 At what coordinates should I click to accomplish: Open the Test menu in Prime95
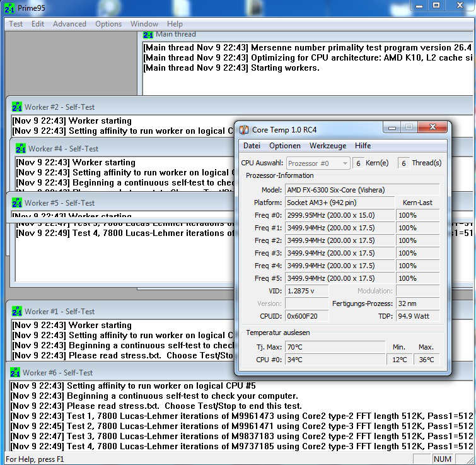coord(16,24)
